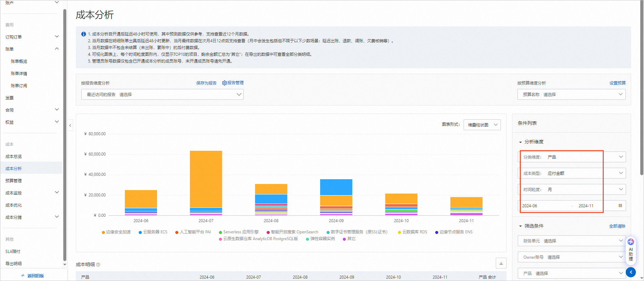Viewport: 644px width, 281px height.
Task: Open the calendar icon in date range
Action: 620,206
